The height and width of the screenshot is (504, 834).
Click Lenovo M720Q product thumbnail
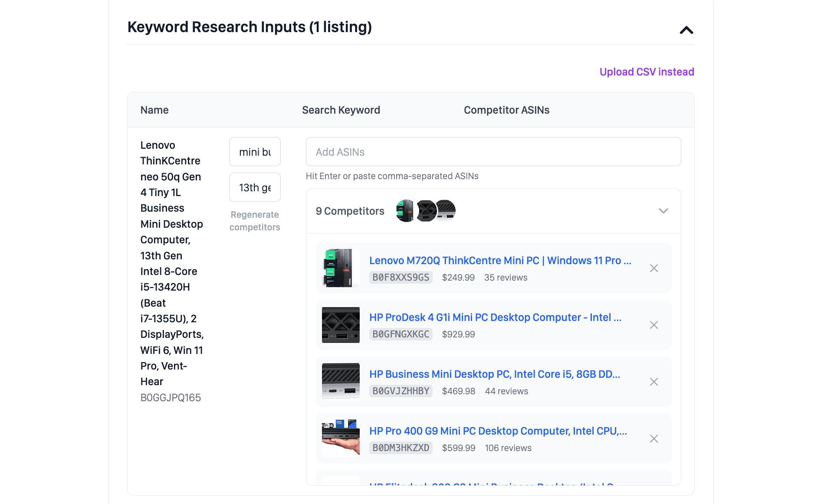click(341, 268)
